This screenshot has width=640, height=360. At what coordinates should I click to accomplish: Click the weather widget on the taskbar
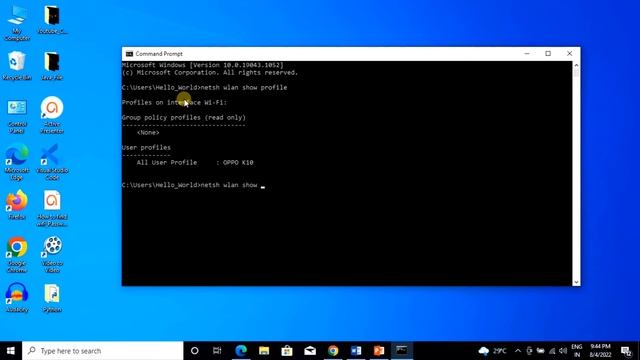point(493,351)
